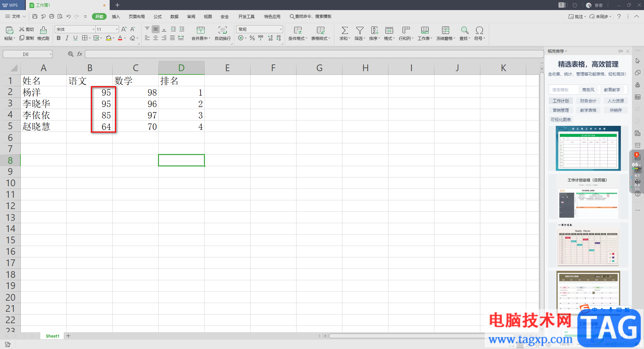This screenshot has height=349, width=644.
Task: Click the Copy button
Action: click(x=26, y=38)
